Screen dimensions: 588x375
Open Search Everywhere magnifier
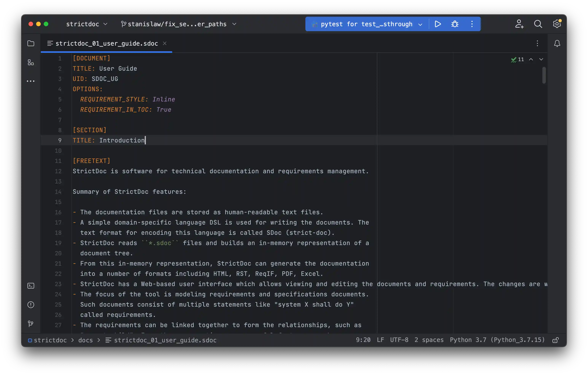[538, 24]
